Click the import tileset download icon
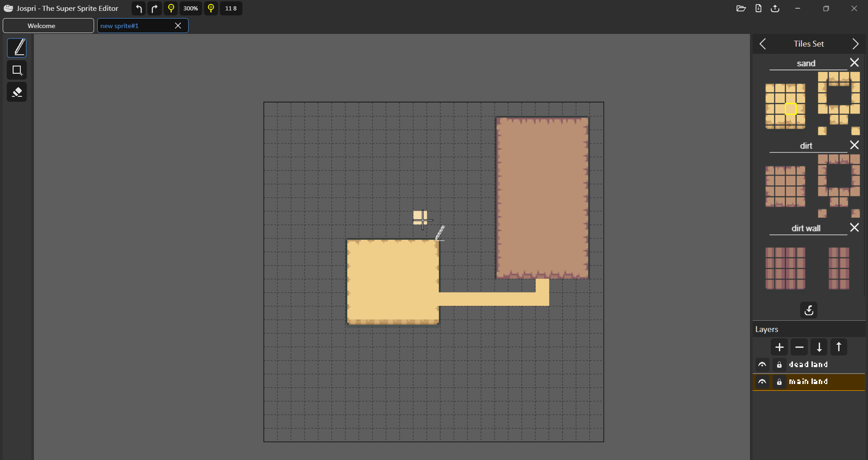 pos(809,310)
